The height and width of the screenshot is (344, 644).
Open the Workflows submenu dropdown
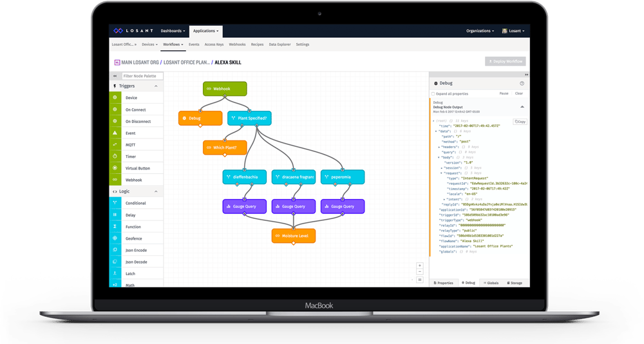pos(173,44)
